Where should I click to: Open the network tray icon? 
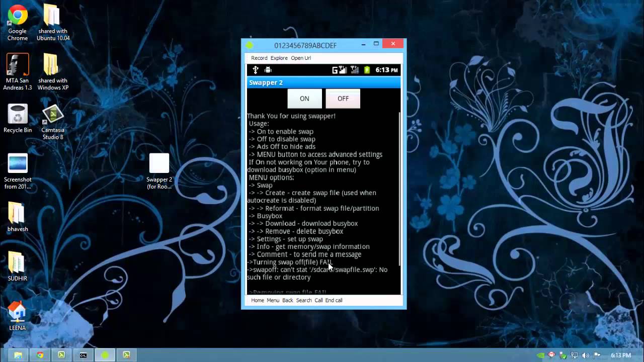pos(574,355)
